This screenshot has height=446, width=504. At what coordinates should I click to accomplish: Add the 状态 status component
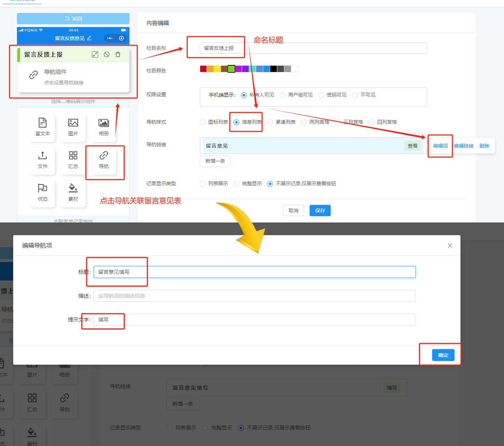click(x=42, y=192)
